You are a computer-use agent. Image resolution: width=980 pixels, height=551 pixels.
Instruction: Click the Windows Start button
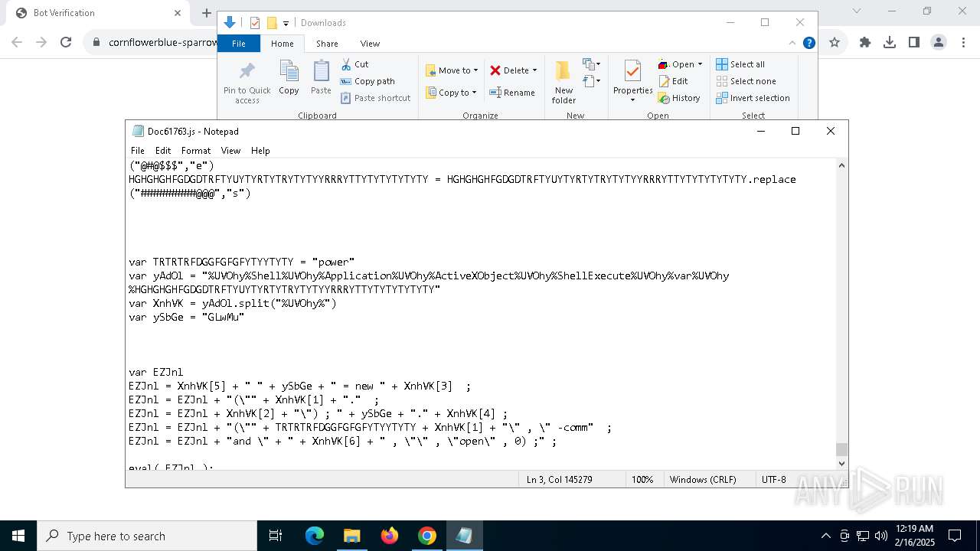pos(18,536)
